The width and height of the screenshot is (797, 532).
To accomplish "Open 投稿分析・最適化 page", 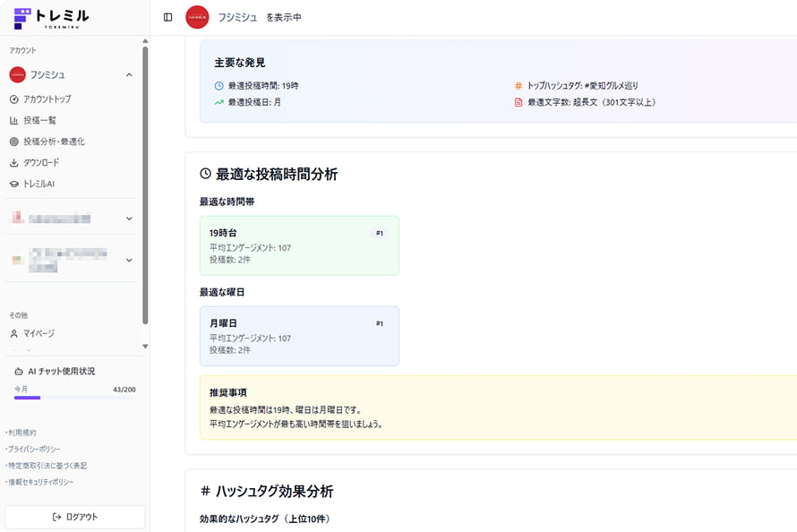I will point(54,142).
